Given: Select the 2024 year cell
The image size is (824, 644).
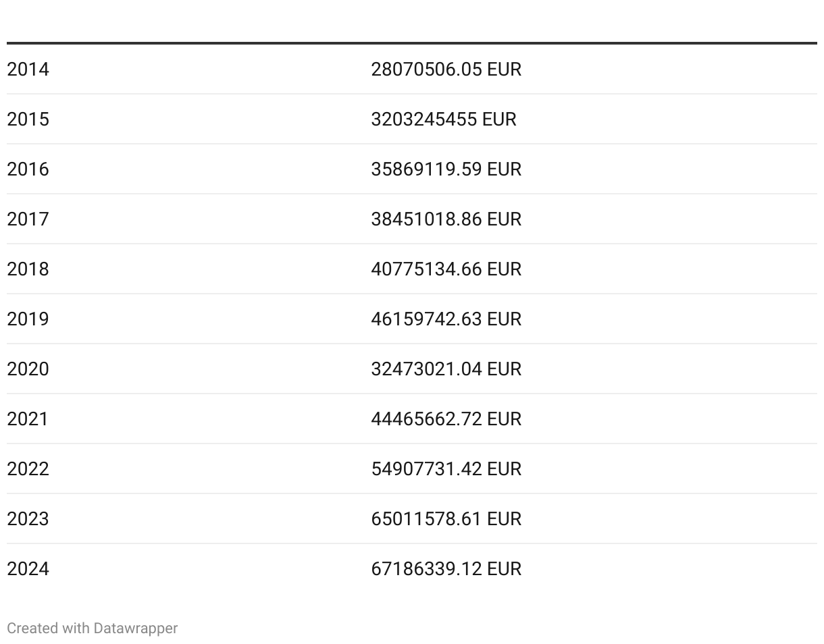Looking at the screenshot, I should pyautogui.click(x=28, y=569).
